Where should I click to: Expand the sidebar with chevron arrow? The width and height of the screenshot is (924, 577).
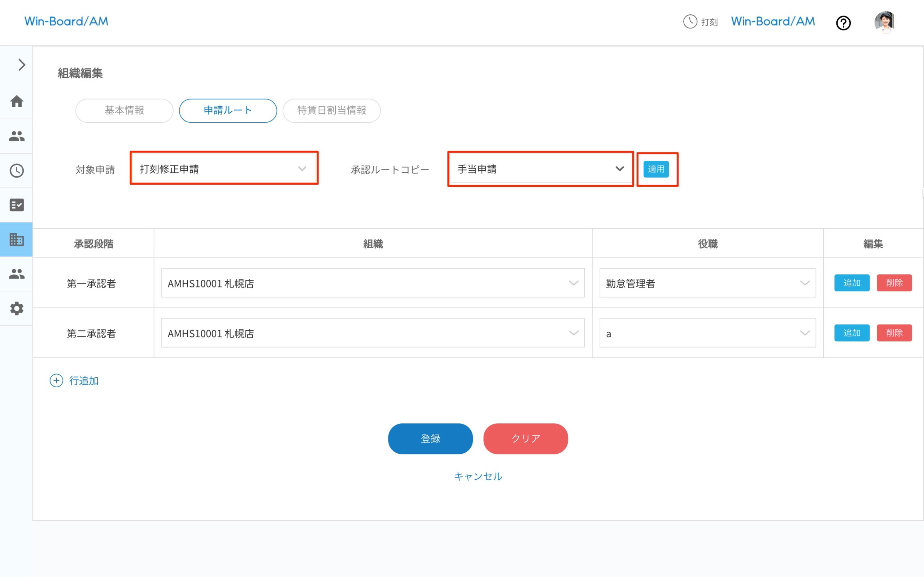pos(21,65)
